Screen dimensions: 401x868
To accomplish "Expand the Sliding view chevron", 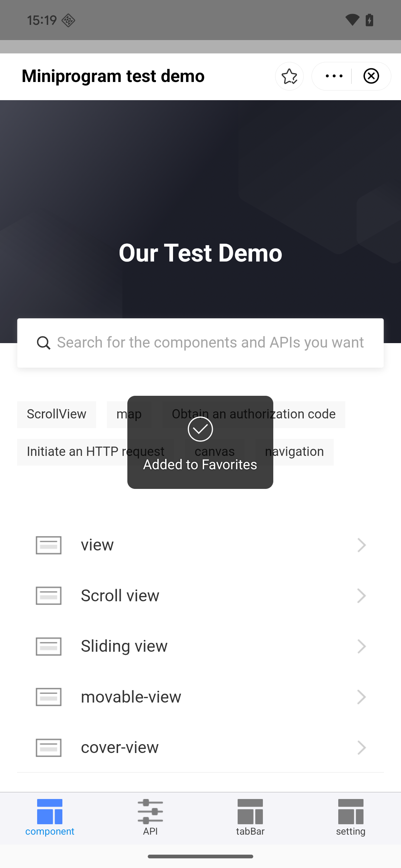I will tap(361, 647).
